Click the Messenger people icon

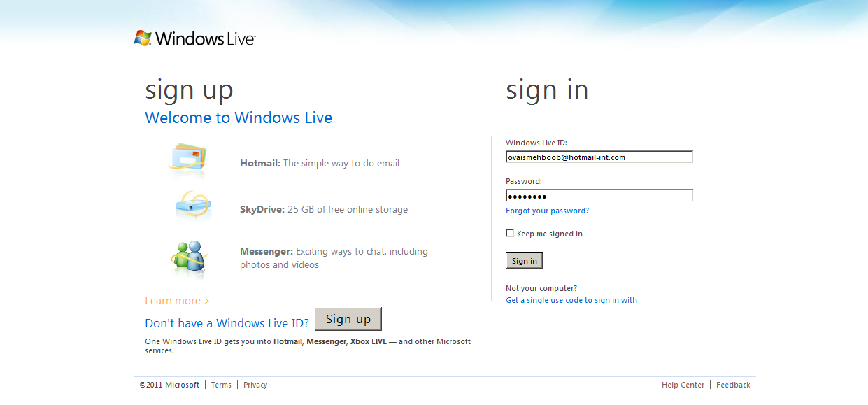188,257
